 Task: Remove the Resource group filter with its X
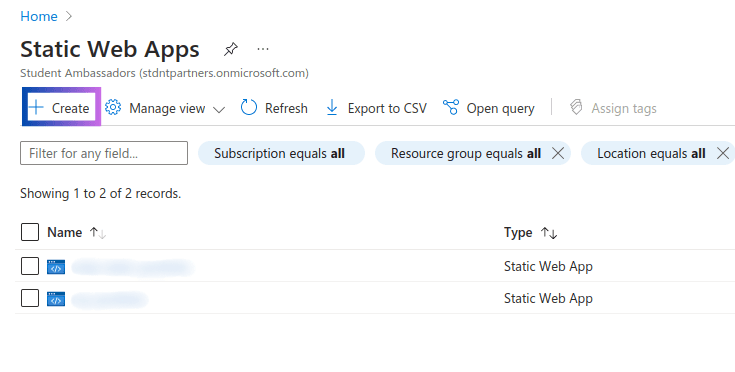(x=558, y=153)
